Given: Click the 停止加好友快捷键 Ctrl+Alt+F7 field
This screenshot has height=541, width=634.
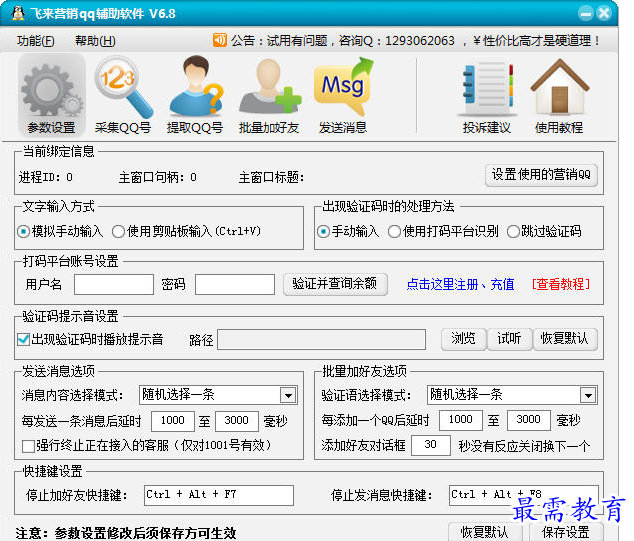Looking at the screenshot, I should 219,495.
